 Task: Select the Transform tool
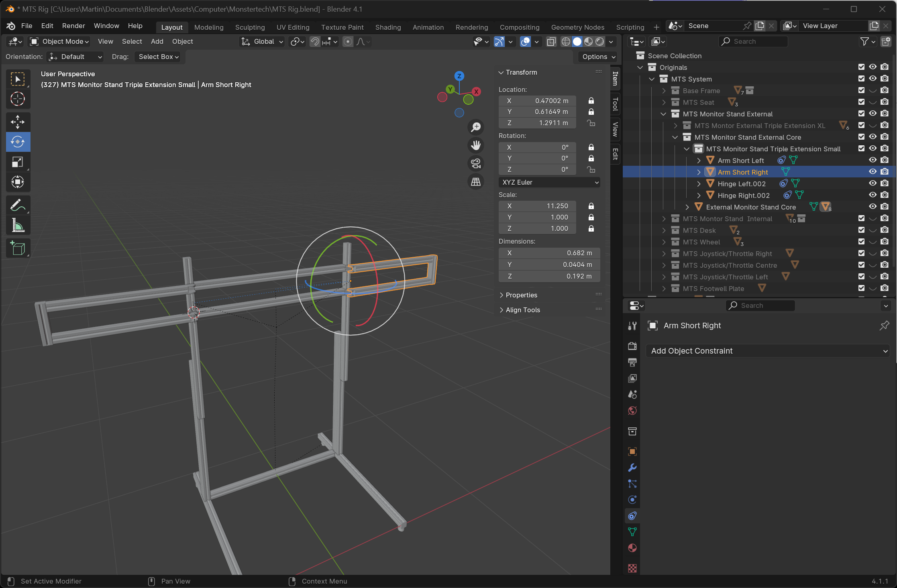coord(18,182)
